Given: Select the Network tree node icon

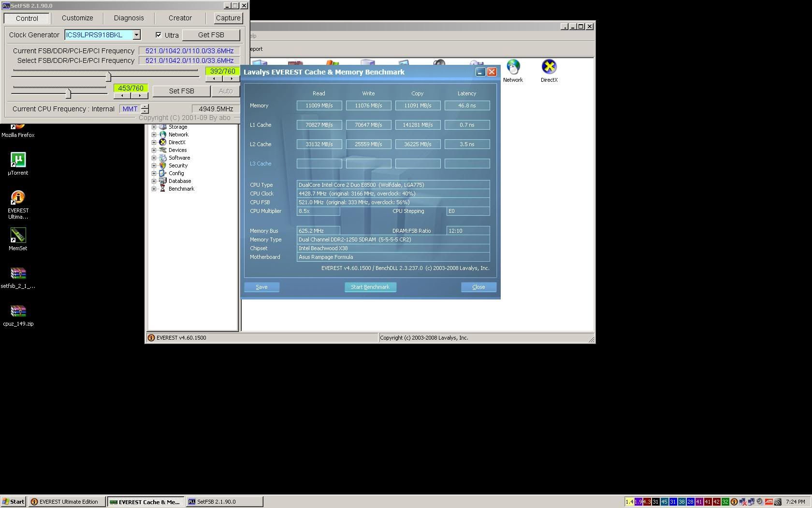Looking at the screenshot, I should click(163, 134).
